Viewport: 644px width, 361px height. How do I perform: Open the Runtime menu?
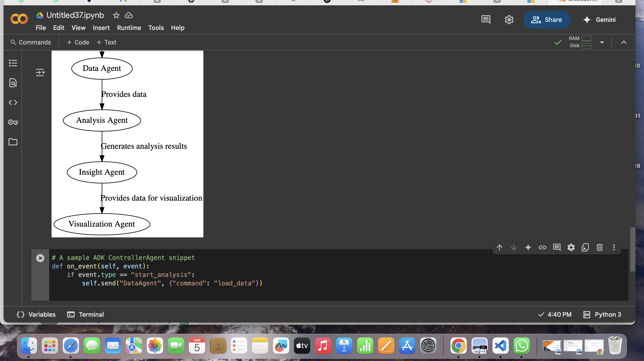point(129,28)
